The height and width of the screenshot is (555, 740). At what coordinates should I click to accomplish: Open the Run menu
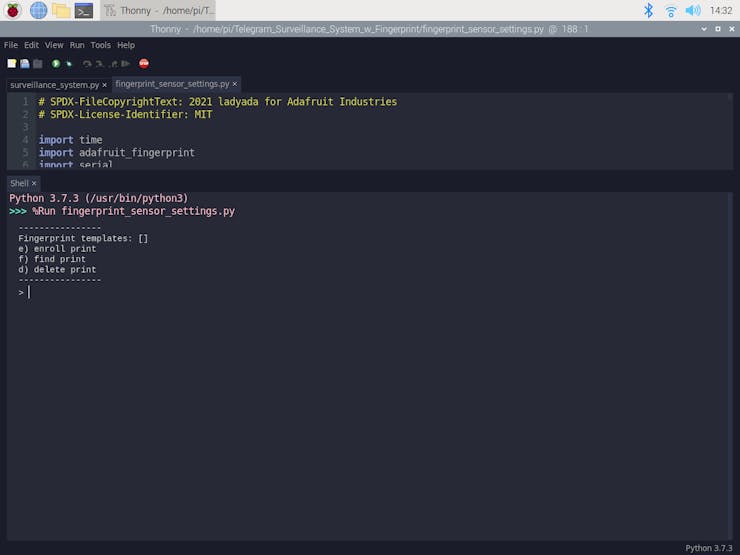(77, 45)
